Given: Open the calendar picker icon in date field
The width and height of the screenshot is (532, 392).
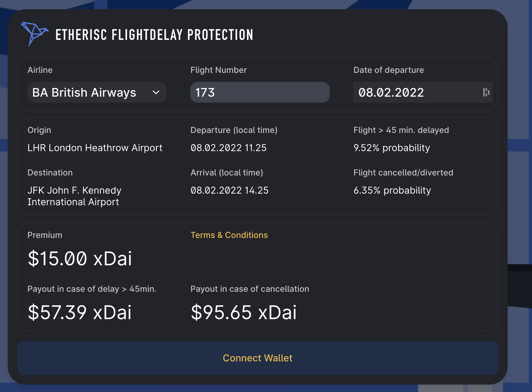Looking at the screenshot, I should pos(486,92).
